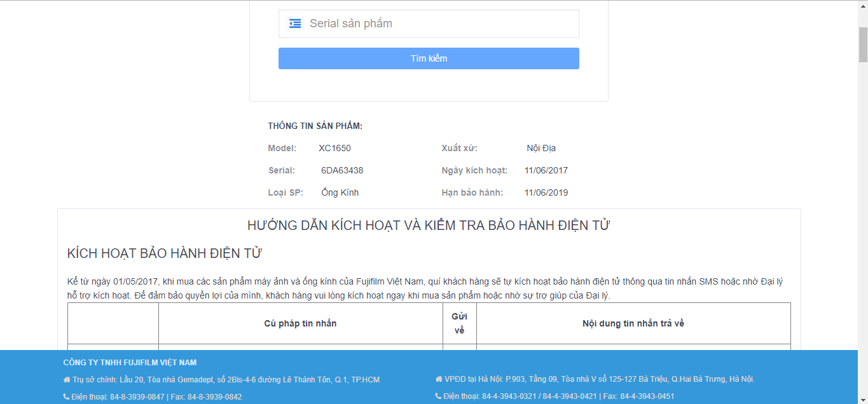Click the home icon beside Trụ sở chính
Image resolution: width=868 pixels, height=404 pixels.
pos(67,380)
